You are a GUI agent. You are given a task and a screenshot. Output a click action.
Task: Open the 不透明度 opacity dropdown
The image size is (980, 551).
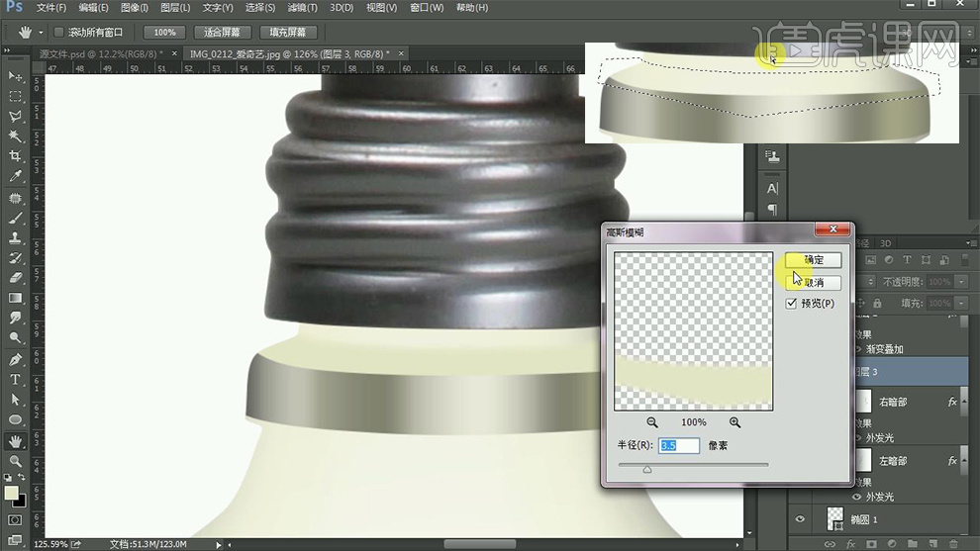click(961, 282)
